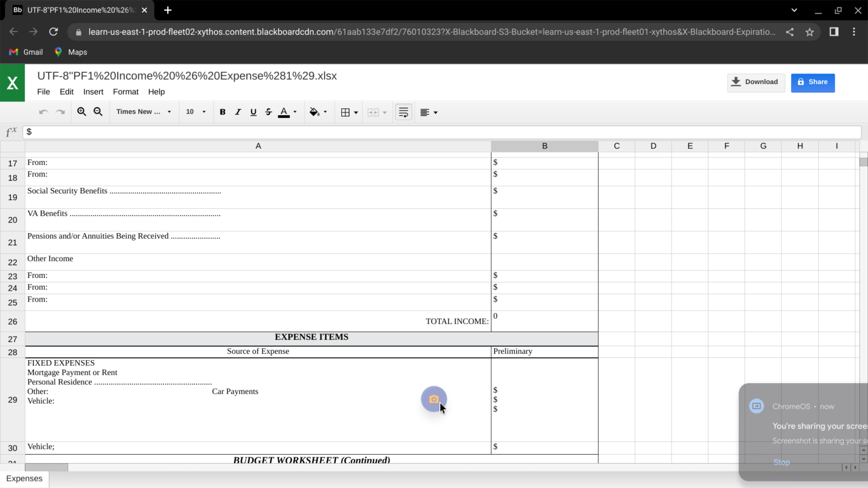This screenshot has height=488, width=868.
Task: Click the borders icon
Action: [x=345, y=112]
